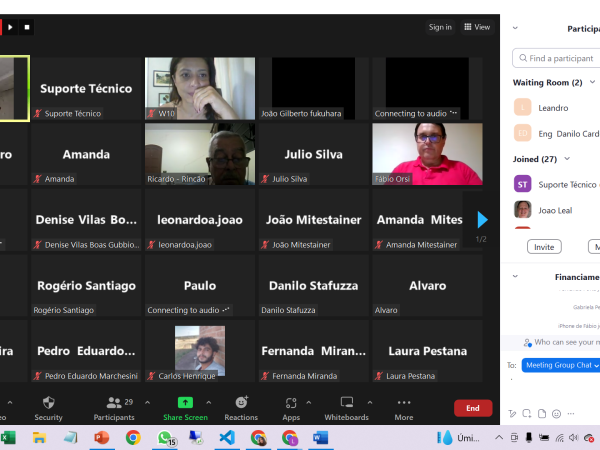Expand Participants options caret in toolbar

click(x=147, y=403)
